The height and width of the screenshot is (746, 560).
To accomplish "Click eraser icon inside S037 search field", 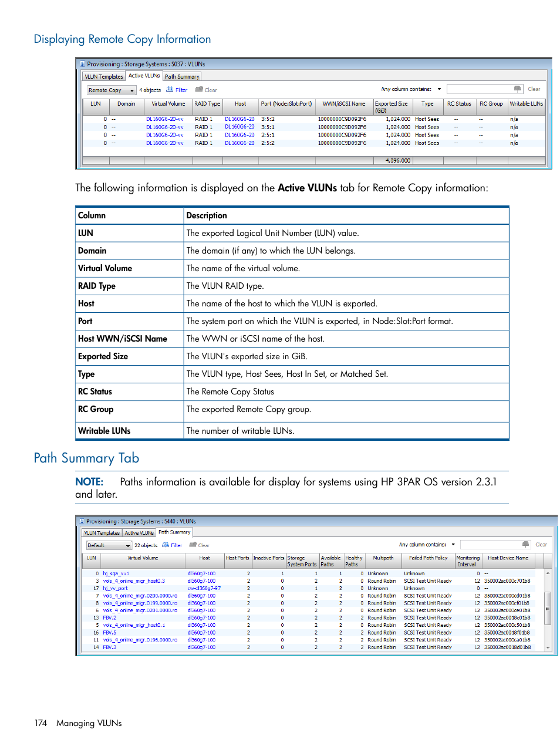I will point(517,89).
